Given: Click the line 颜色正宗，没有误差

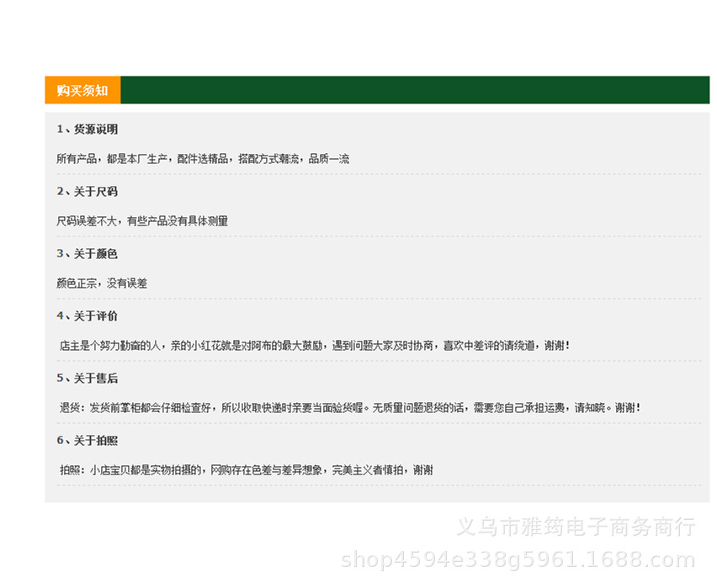Looking at the screenshot, I should point(102,283).
